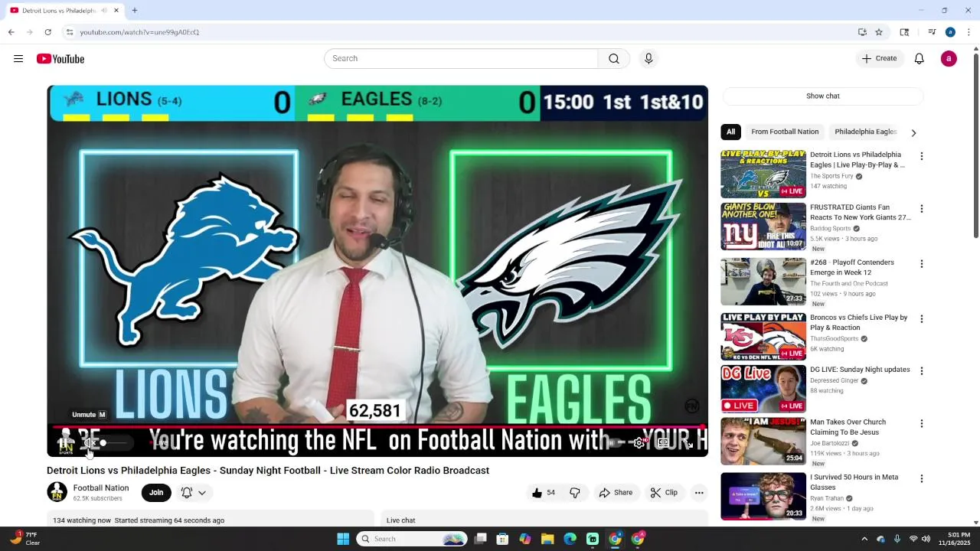Open I Survived 50 Hours in Meta Glasses
The height and width of the screenshot is (551, 980).
[x=854, y=482]
